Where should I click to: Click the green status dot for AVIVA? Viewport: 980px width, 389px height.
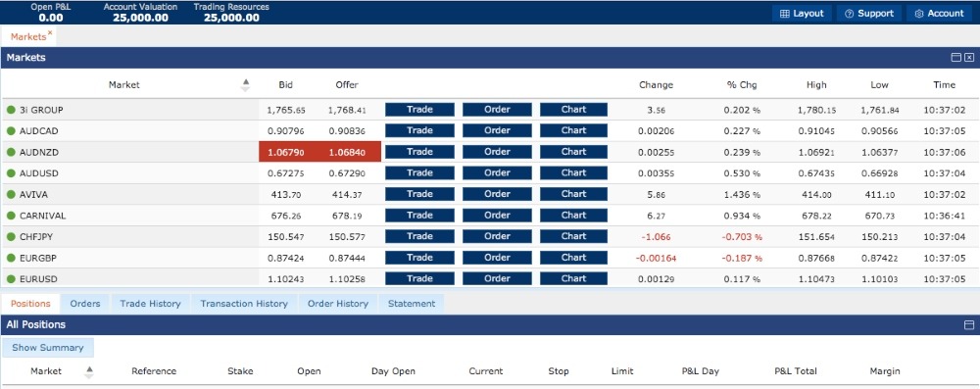(x=11, y=194)
